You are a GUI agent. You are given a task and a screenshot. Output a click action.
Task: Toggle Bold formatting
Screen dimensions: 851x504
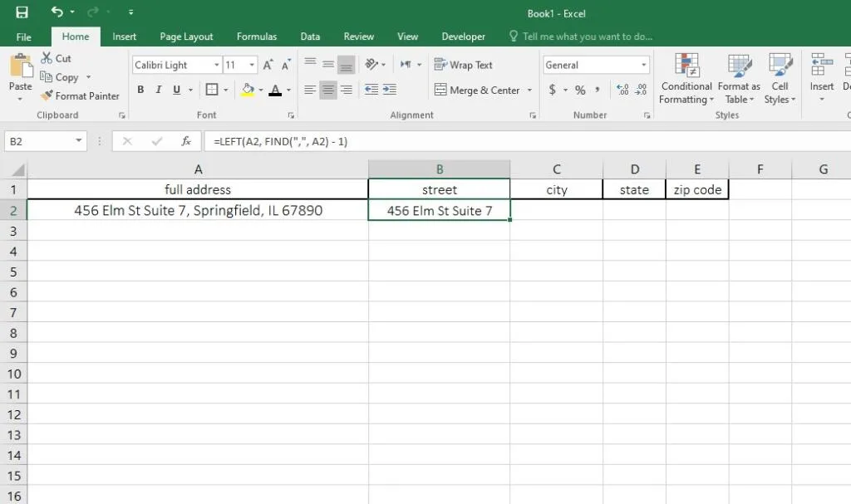click(x=140, y=90)
